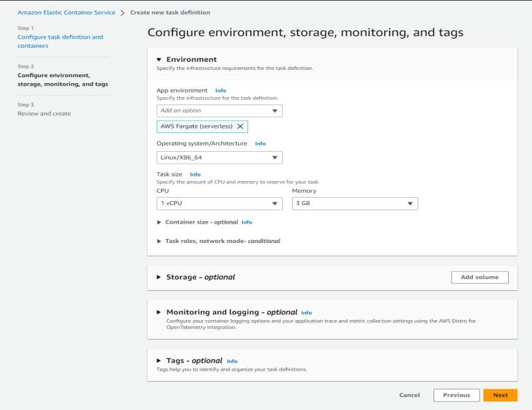
Task: Open the CPU size dropdown
Action: pos(219,204)
